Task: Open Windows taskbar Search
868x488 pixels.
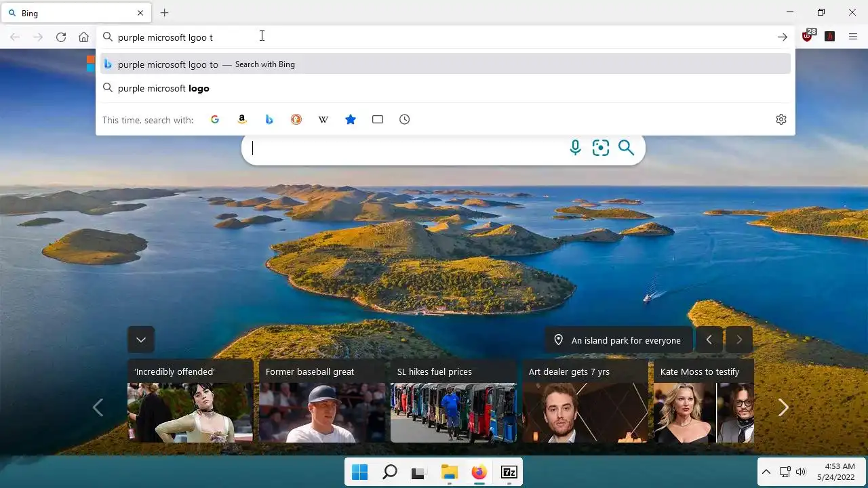Action: pyautogui.click(x=389, y=472)
